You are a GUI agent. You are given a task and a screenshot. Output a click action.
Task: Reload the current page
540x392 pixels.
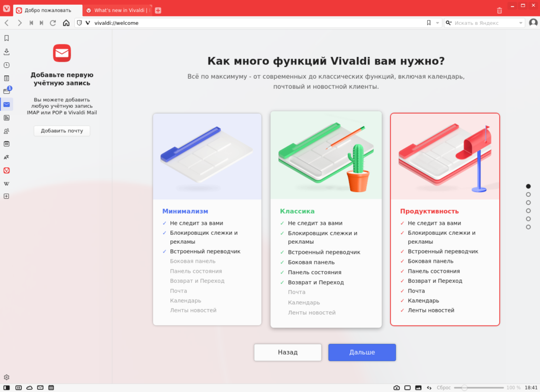click(x=53, y=23)
